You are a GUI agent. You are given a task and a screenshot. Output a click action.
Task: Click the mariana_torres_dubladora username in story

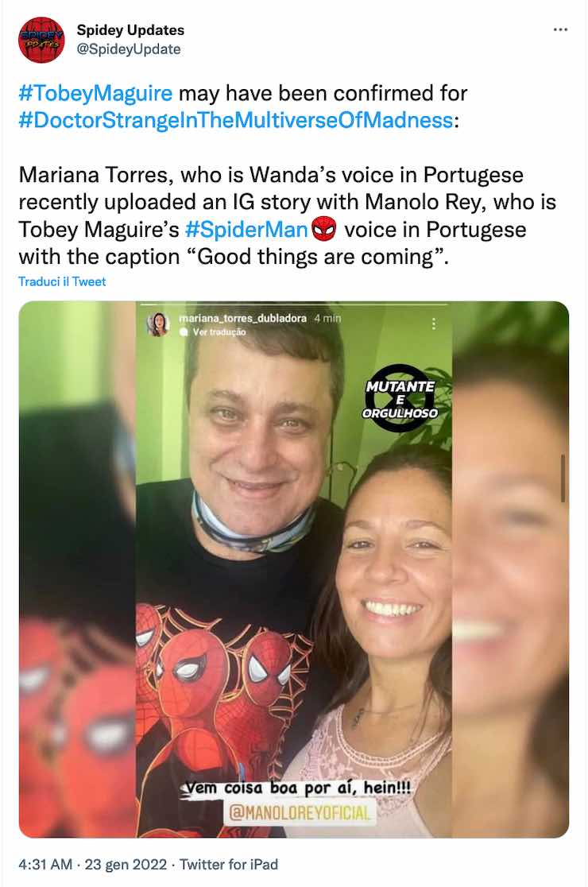tap(242, 319)
